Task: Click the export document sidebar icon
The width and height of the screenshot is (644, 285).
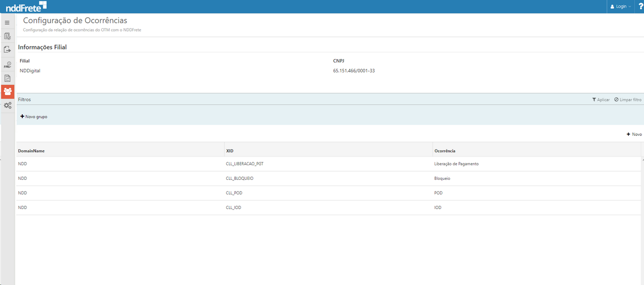Action: [7, 50]
